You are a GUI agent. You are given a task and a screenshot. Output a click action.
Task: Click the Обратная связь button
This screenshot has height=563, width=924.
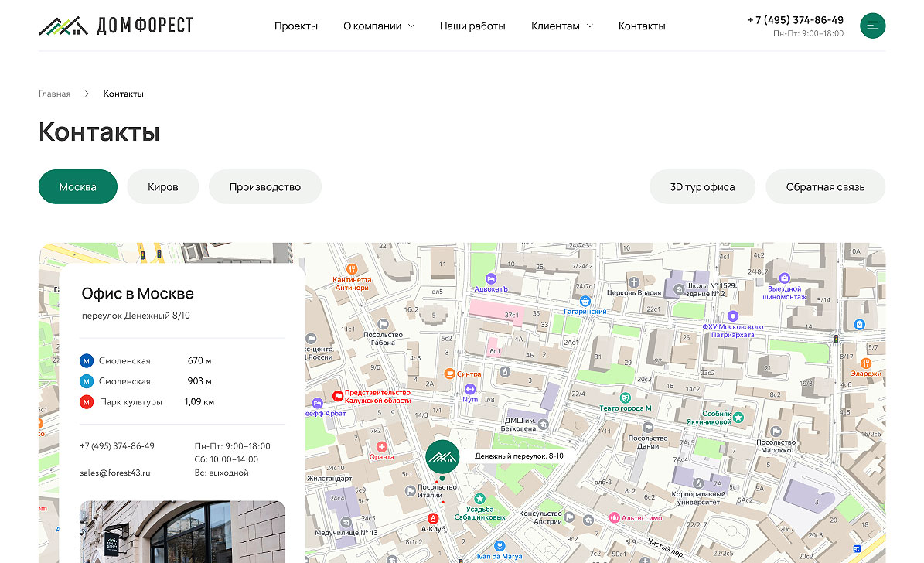[825, 187]
